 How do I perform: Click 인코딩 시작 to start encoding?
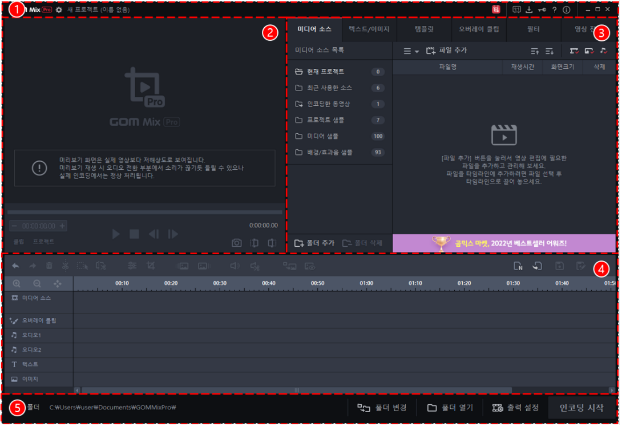click(582, 408)
